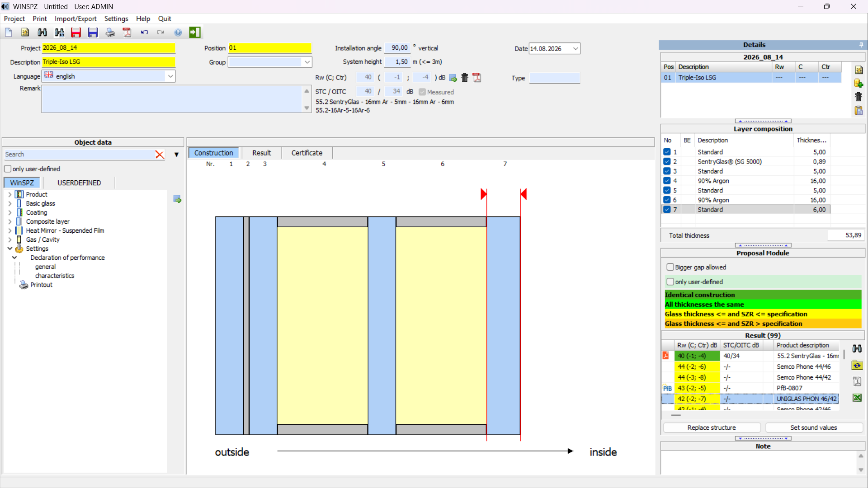Print using the toolbar printer icon

110,32
